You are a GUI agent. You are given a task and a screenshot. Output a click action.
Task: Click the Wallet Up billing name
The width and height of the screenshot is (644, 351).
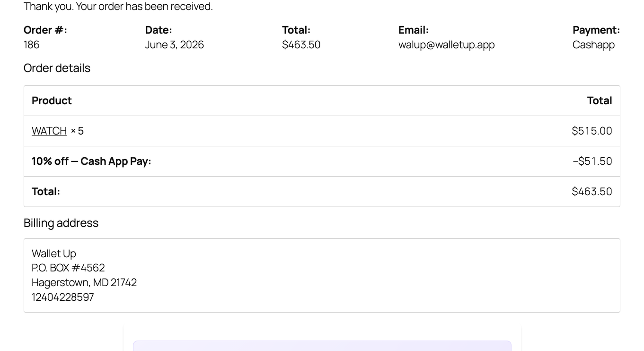point(54,253)
